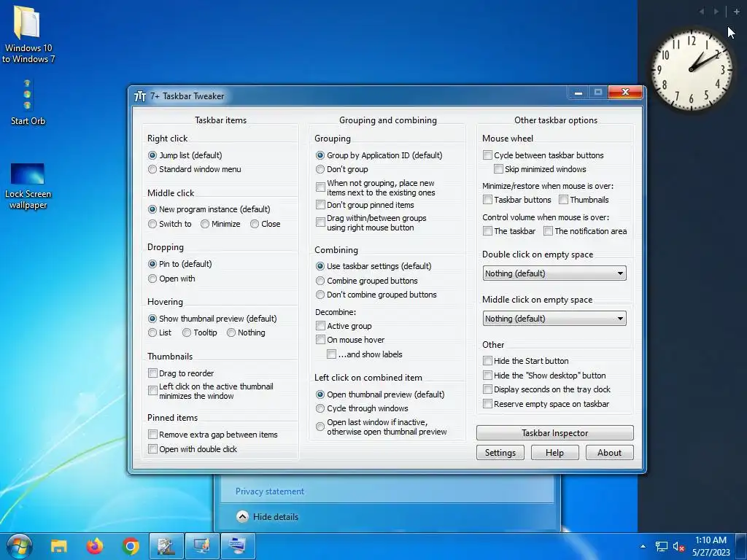Open Middle click on empty space dropdown
This screenshot has width=747, height=560.
pyautogui.click(x=554, y=319)
